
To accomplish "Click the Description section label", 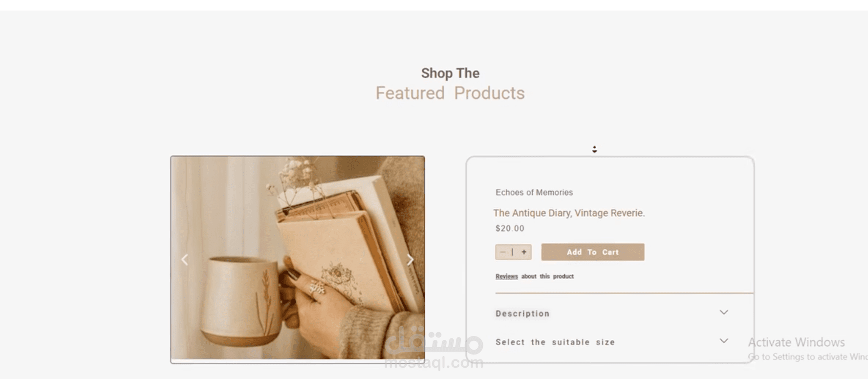I will tap(522, 313).
